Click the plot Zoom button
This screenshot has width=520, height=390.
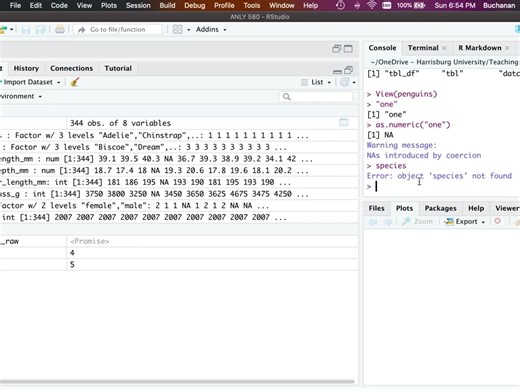tap(417, 222)
